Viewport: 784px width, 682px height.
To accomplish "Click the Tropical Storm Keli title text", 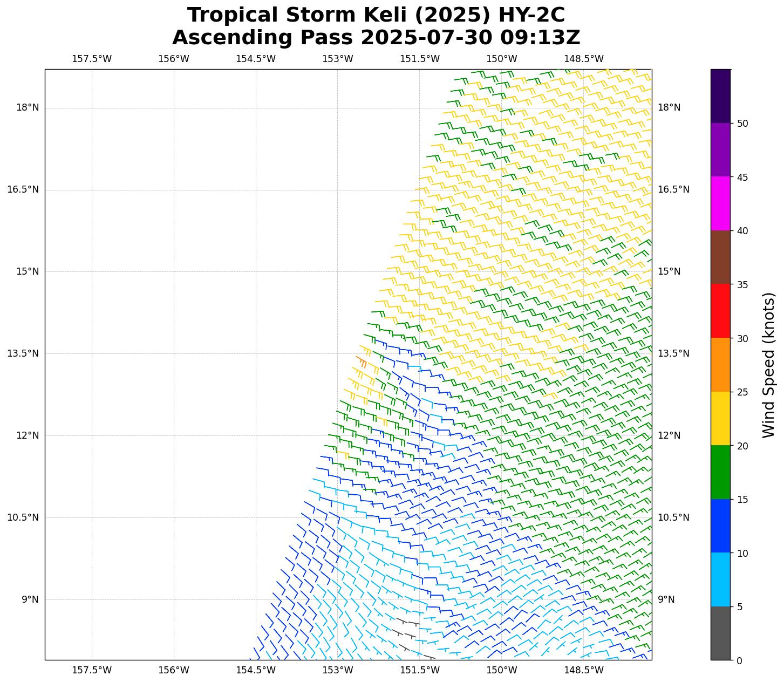I will pos(376,15).
